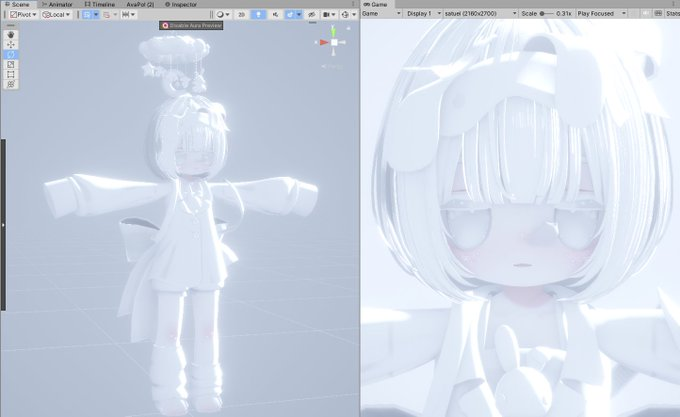
Task: Select the Rotate tool
Action: tap(11, 55)
